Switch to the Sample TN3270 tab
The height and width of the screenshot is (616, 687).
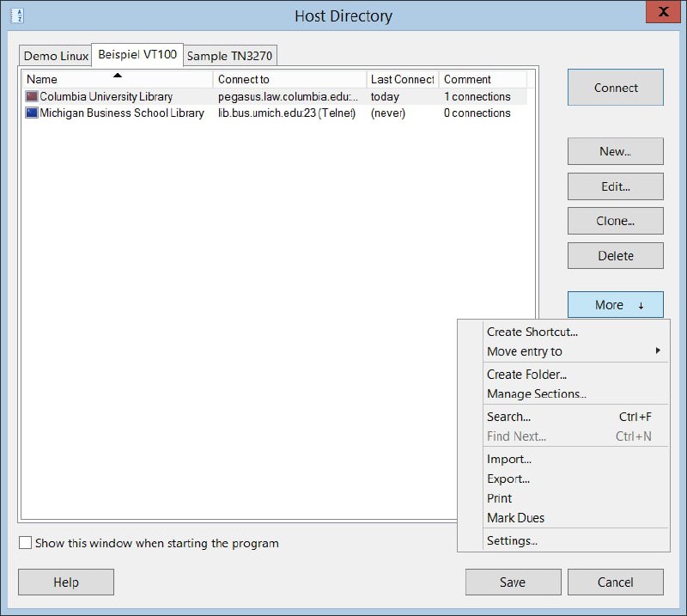(x=231, y=56)
